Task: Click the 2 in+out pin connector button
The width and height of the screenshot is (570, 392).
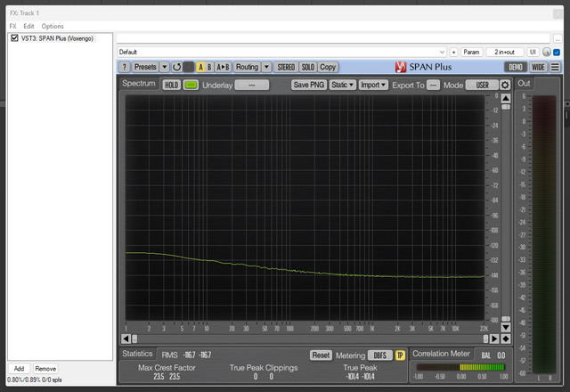Action: tap(505, 52)
